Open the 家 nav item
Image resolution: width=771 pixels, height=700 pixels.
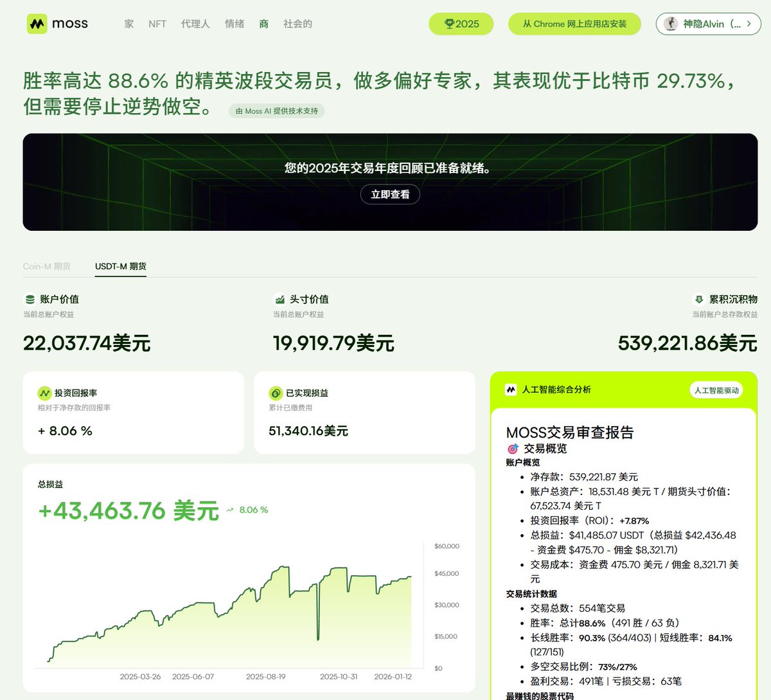pyautogui.click(x=129, y=24)
